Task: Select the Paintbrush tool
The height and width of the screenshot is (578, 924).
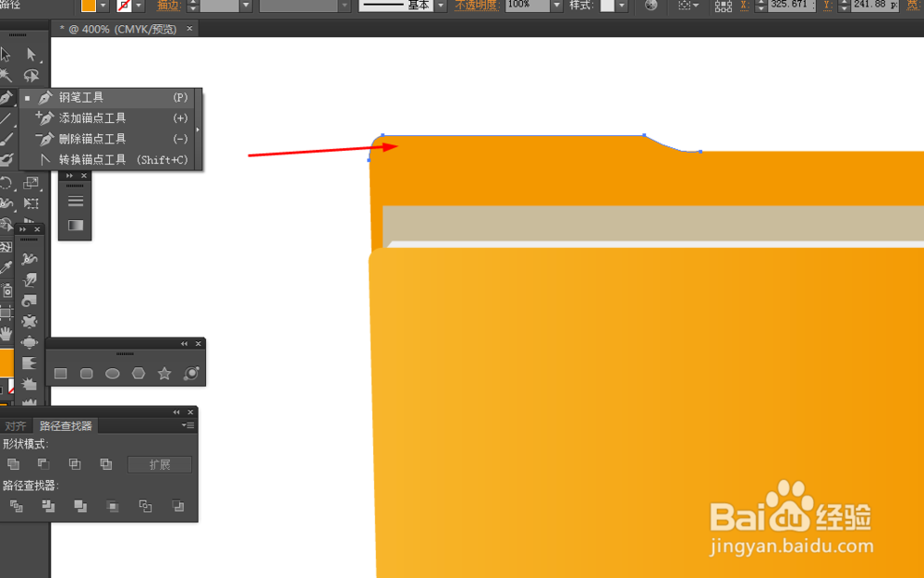Action: (6, 140)
